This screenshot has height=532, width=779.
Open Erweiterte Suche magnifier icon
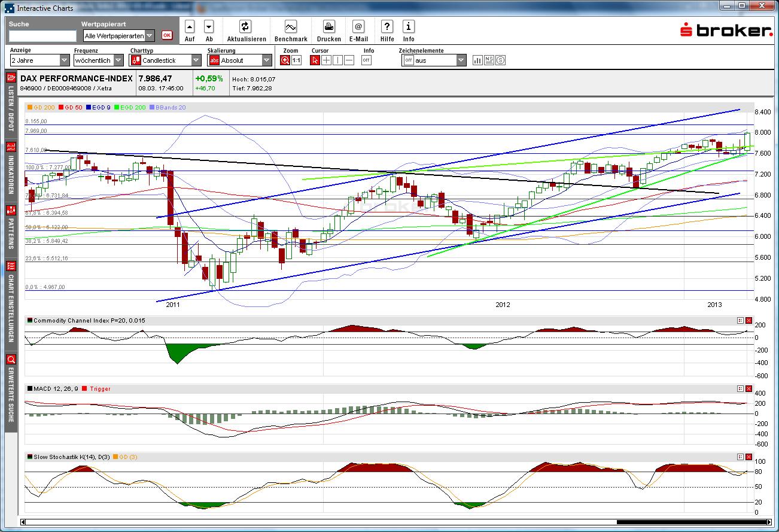point(11,360)
